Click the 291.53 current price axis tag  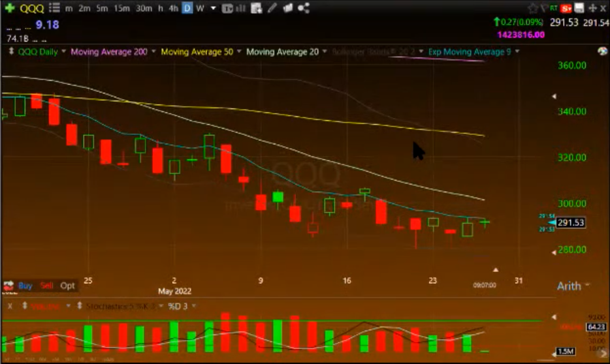[571, 222]
